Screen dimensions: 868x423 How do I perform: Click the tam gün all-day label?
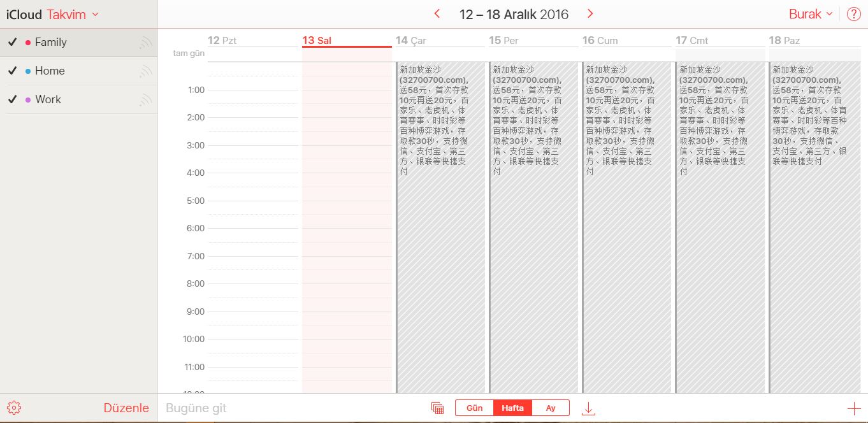(189, 54)
